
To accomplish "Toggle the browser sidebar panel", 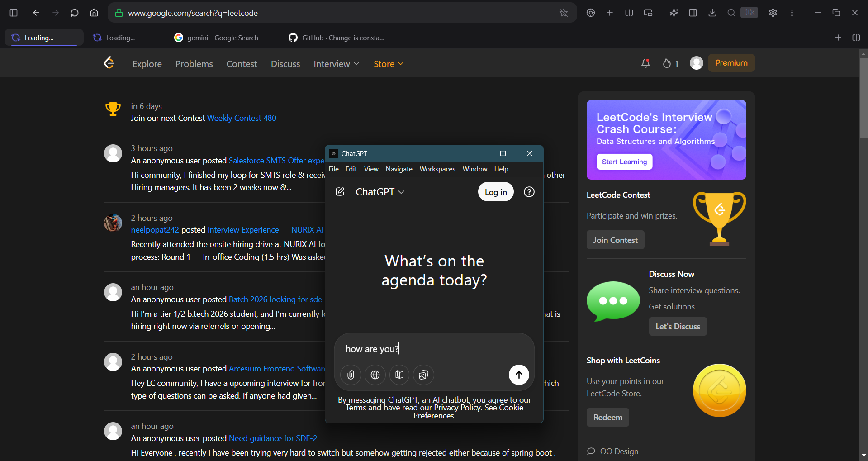I will click(x=14, y=13).
